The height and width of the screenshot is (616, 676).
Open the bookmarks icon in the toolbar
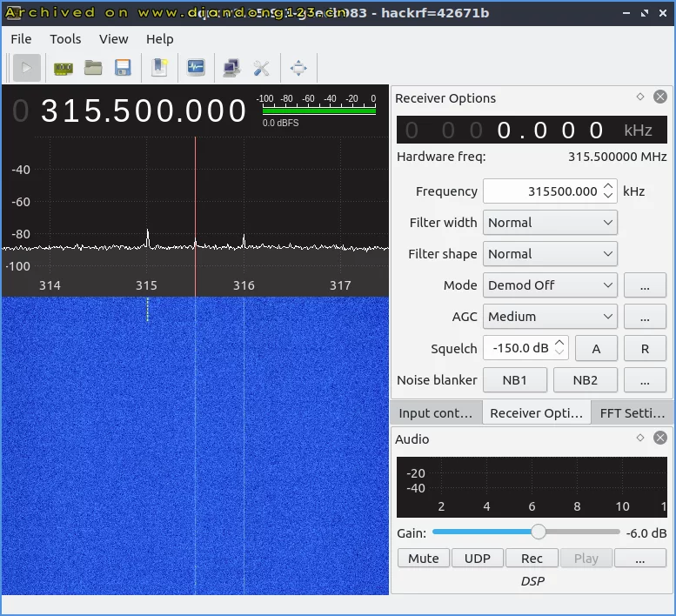pyautogui.click(x=159, y=68)
